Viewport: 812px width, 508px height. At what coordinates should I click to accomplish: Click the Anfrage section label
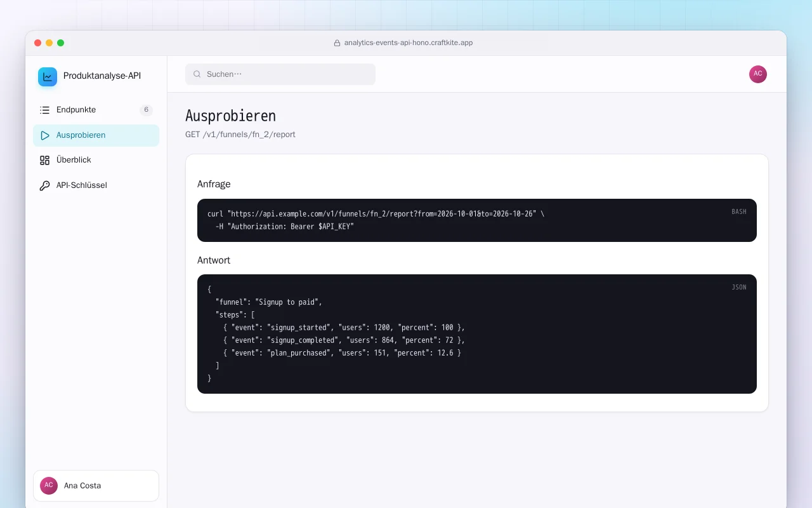coord(214,184)
